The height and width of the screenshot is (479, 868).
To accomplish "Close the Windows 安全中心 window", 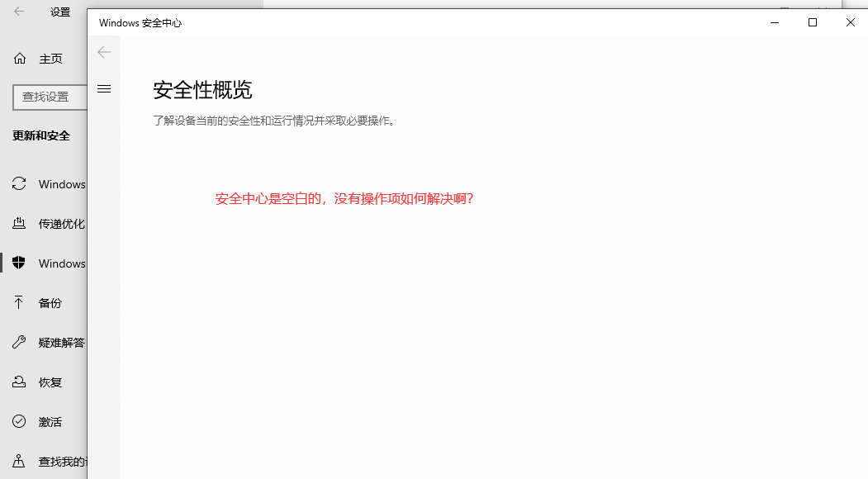I will 851,22.
